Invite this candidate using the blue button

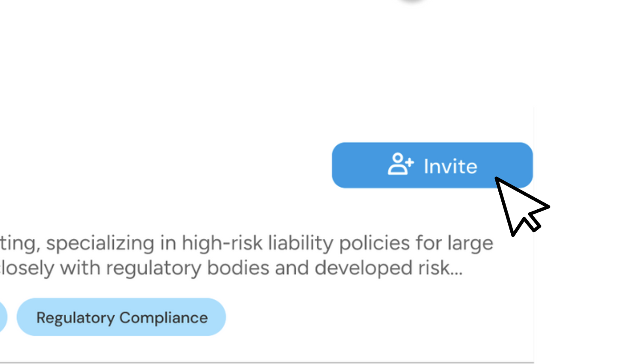tap(432, 165)
